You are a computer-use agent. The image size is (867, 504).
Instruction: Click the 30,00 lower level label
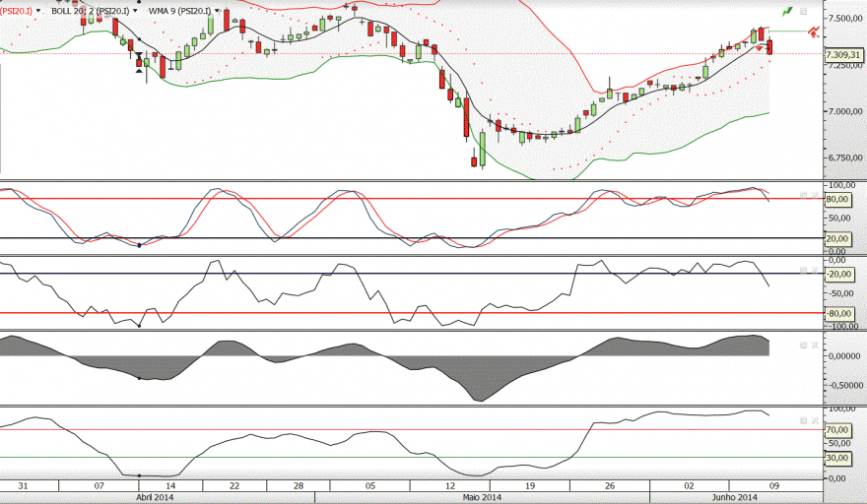click(x=837, y=458)
